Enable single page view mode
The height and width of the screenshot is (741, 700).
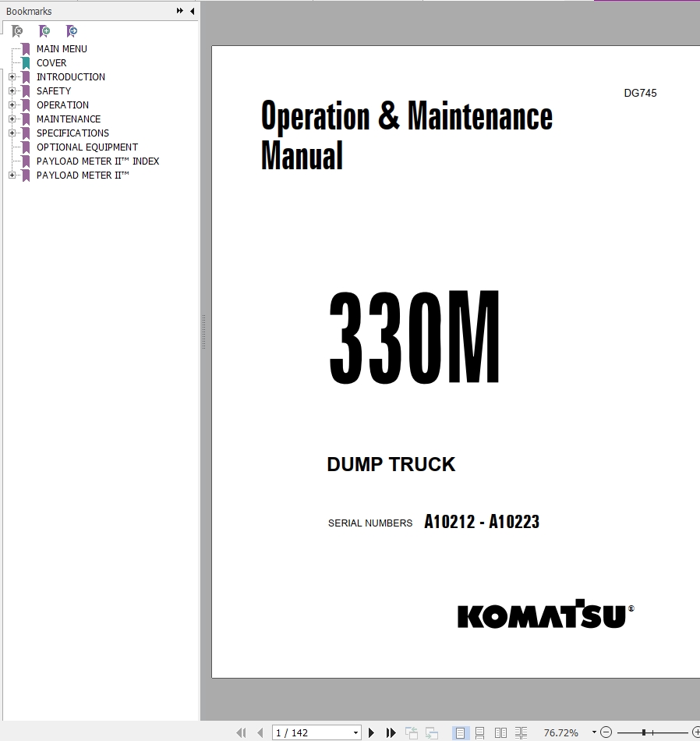(x=460, y=732)
